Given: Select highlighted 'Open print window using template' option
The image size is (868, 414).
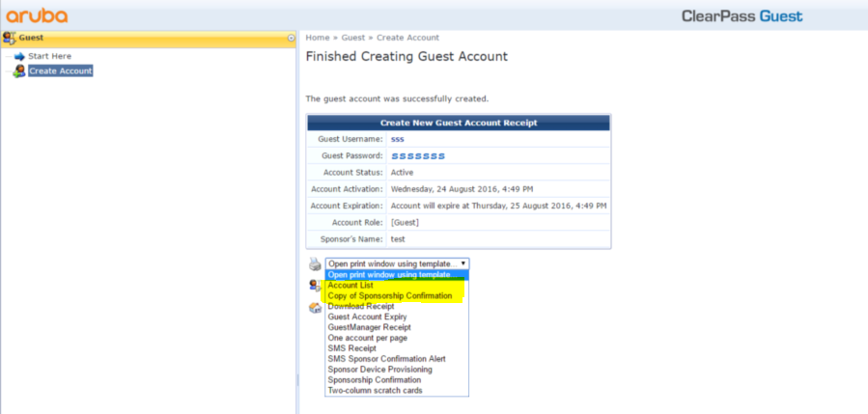Looking at the screenshot, I should pos(397,274).
